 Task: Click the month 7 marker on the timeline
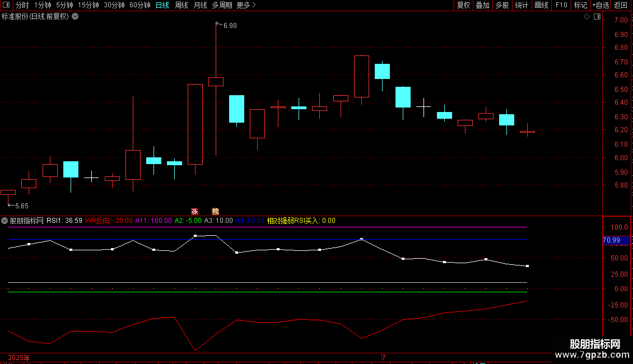point(384,357)
